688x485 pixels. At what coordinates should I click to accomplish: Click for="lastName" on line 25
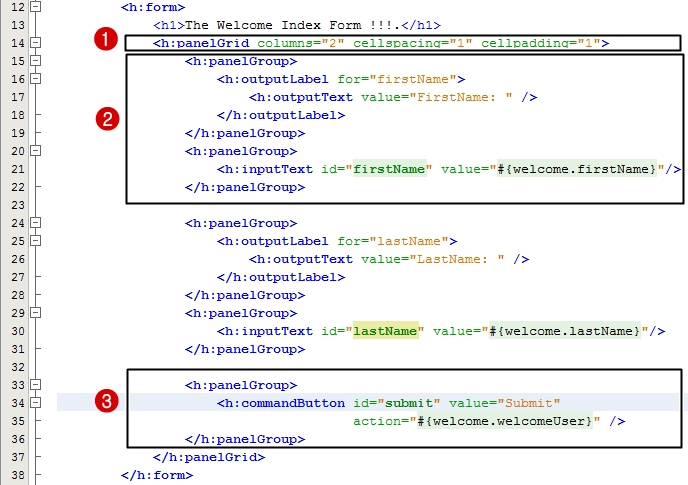click(x=393, y=241)
